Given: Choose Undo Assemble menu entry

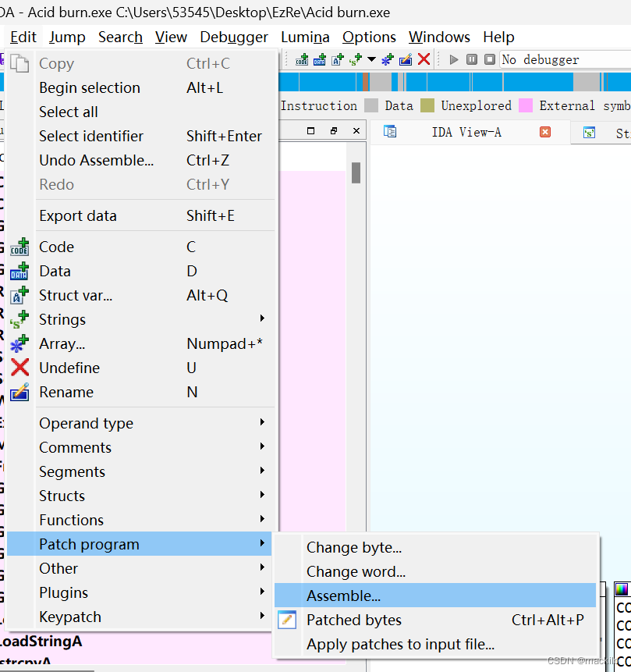Looking at the screenshot, I should (140, 160).
